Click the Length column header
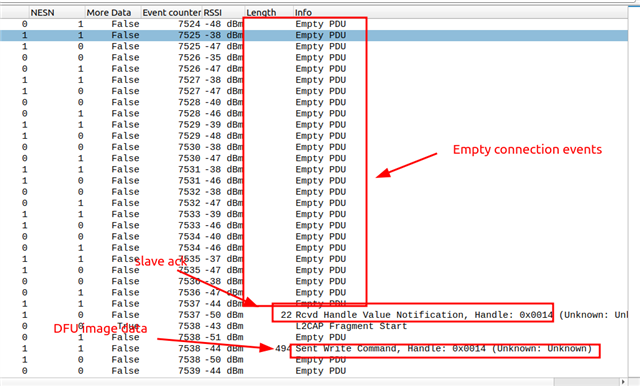Viewport: 640px width, 386px height. click(x=269, y=12)
